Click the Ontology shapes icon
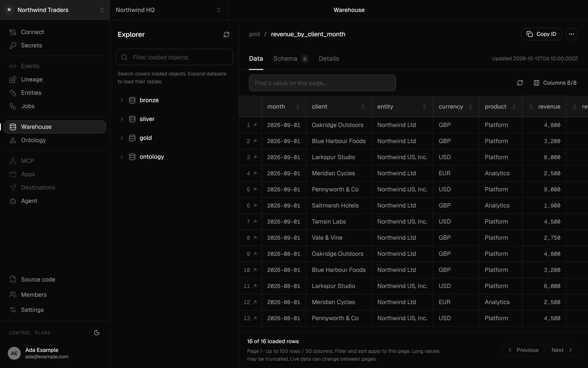Viewport: 588px width, 368px height. point(13,141)
